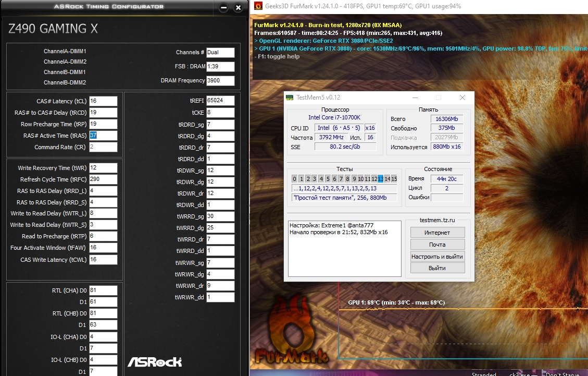The image size is (588, 376).
Task: Click the DRAM Frequency field showing 3900
Action: (x=220, y=80)
